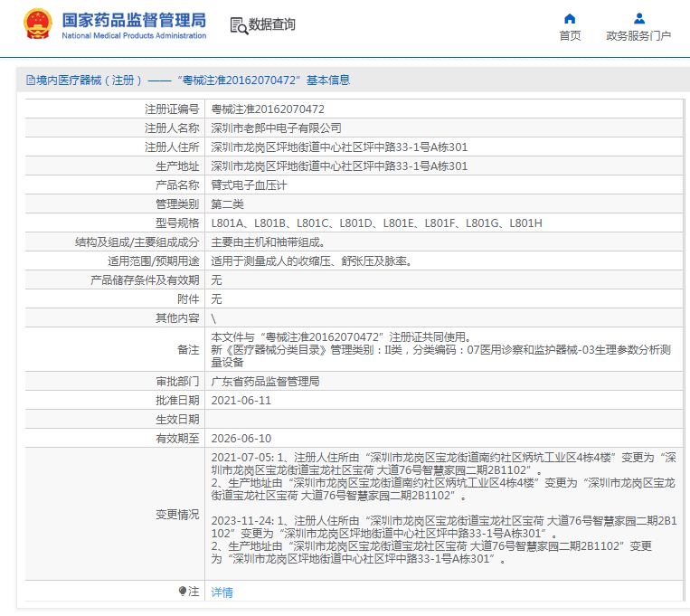690x616 pixels.
Task: Click the 型号规格 row label
Action: point(177,223)
